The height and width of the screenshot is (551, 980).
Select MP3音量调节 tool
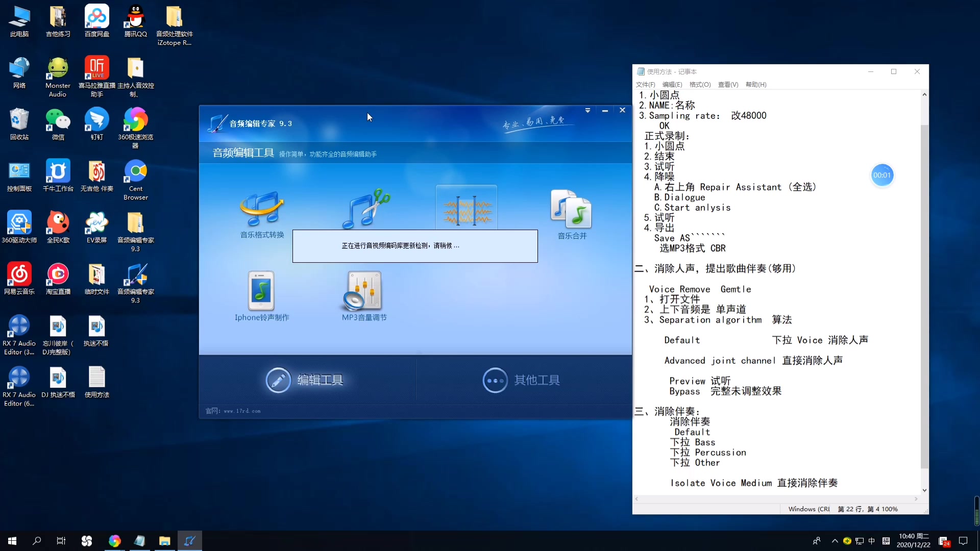tap(363, 296)
